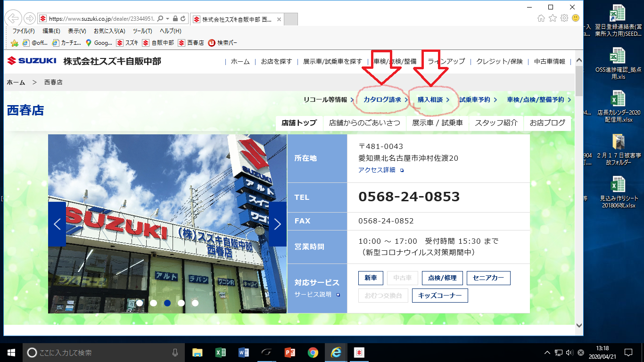
Task: Select the first carousel dot indicator
Action: coord(140,303)
